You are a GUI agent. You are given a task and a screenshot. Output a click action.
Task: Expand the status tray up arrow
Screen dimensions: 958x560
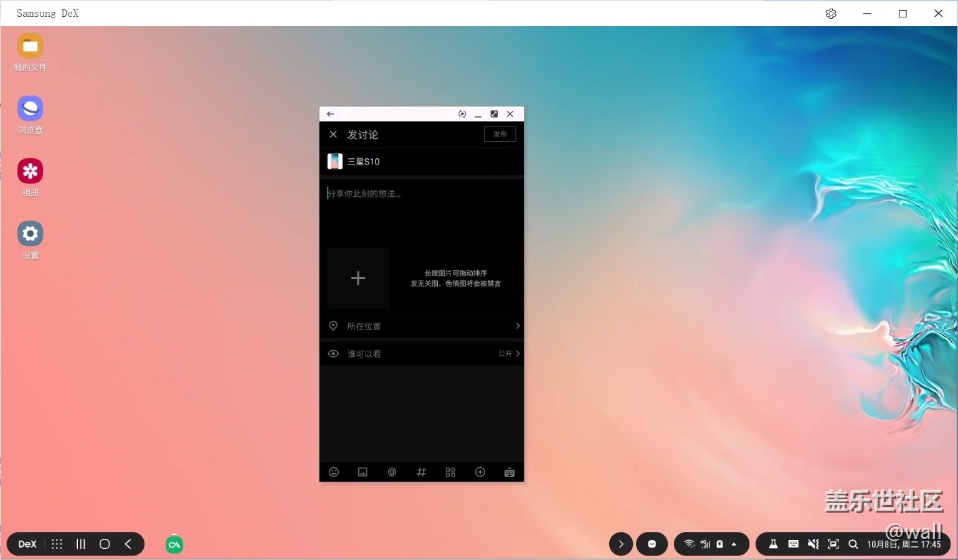coord(734,544)
